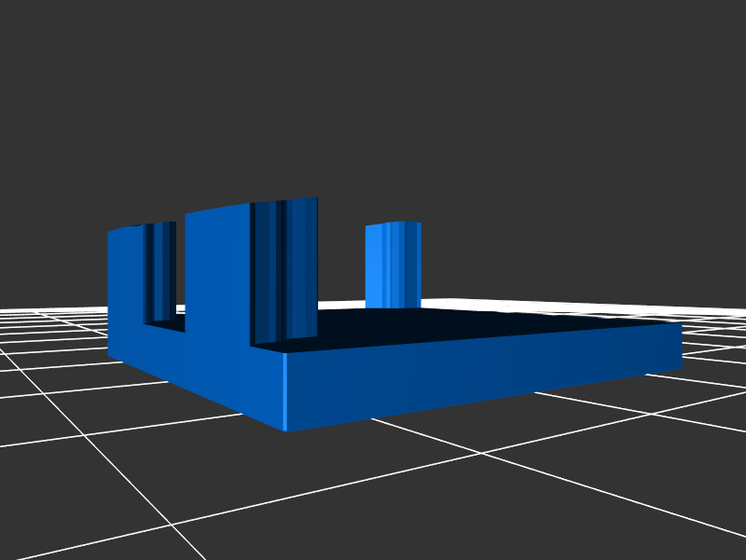Click empty dark background above the model
The image size is (746, 560).
[x=373, y=93]
